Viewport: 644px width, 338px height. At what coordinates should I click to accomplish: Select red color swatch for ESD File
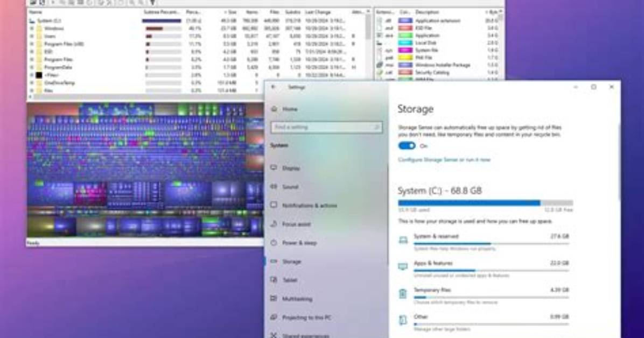405,28
